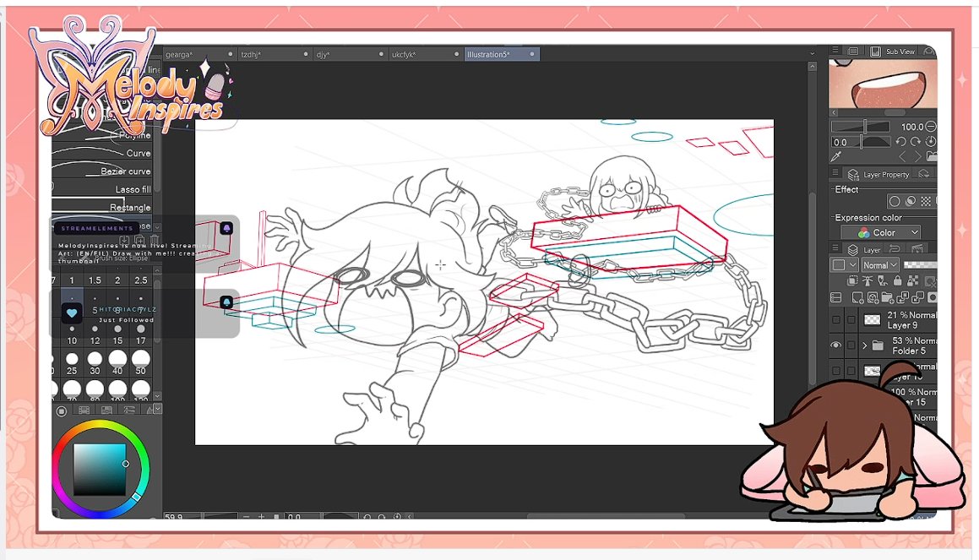Switch to the Sub View tab
Image resolution: width=979 pixels, height=560 pixels.
[x=900, y=51]
